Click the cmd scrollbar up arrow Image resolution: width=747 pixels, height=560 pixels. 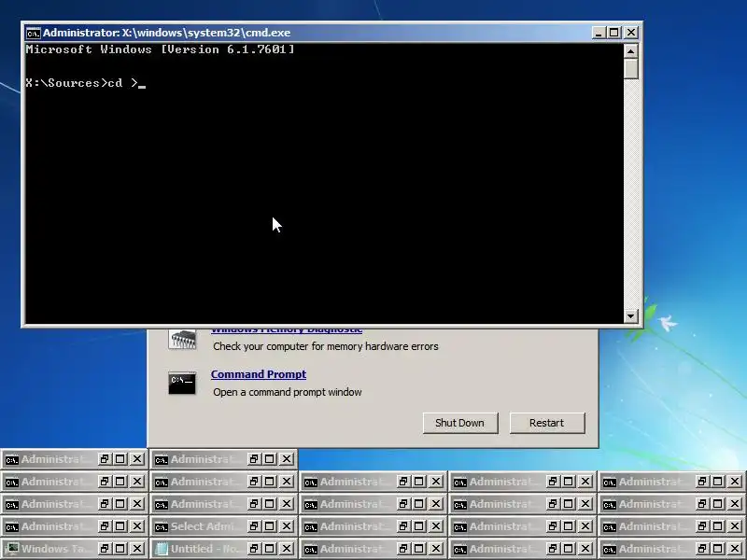pyautogui.click(x=631, y=51)
